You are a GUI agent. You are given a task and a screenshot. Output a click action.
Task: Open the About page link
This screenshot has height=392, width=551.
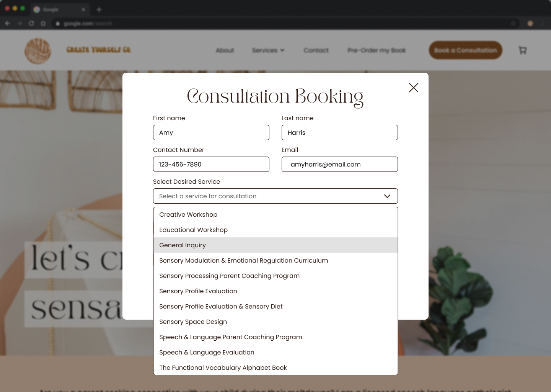click(x=225, y=50)
